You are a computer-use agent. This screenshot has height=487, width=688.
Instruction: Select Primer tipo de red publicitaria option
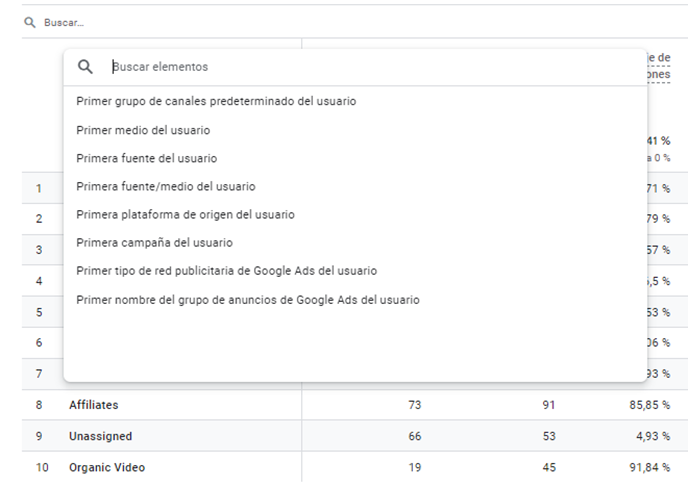pyautogui.click(x=226, y=271)
